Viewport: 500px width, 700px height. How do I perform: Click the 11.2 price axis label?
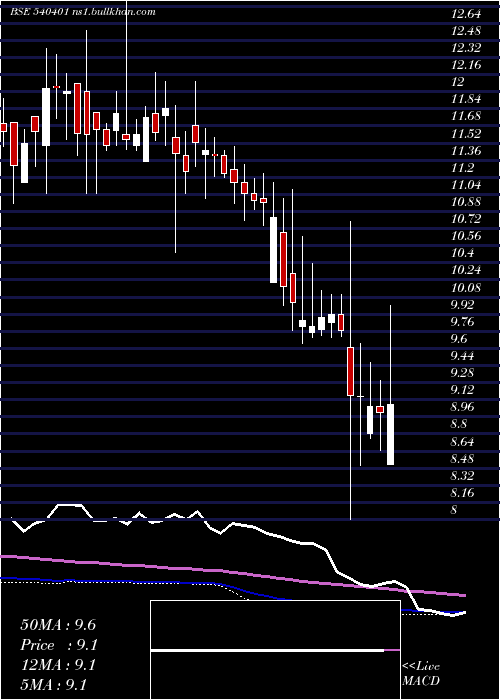tap(462, 168)
